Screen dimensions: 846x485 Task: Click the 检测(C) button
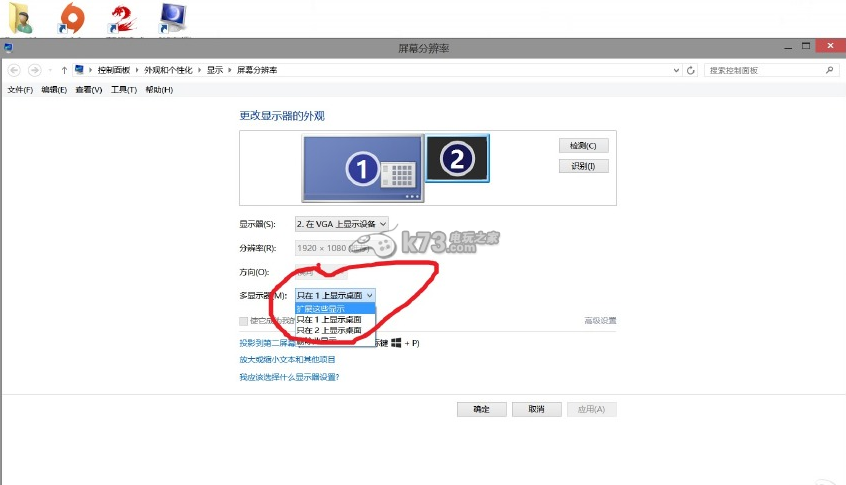point(583,146)
